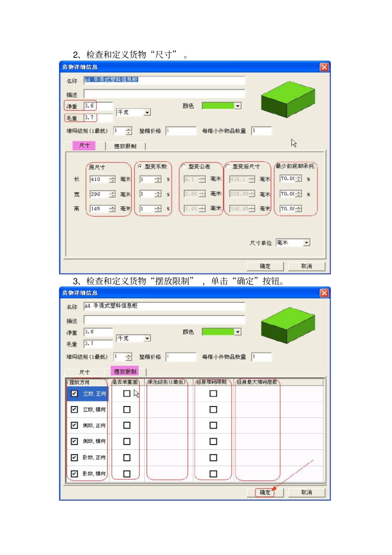This screenshot has width=392, height=555.
Task: Check 是否承重面 for 立放,正向 row
Action: coord(127,394)
